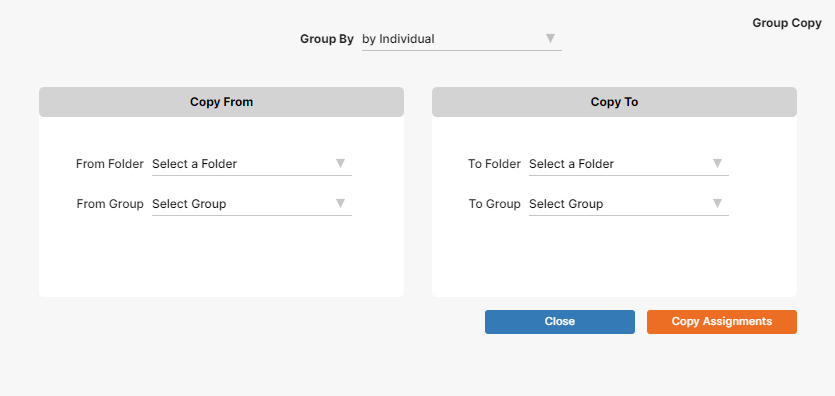Image resolution: width=835 pixels, height=396 pixels.
Task: Click the blue Close button
Action: tap(560, 322)
